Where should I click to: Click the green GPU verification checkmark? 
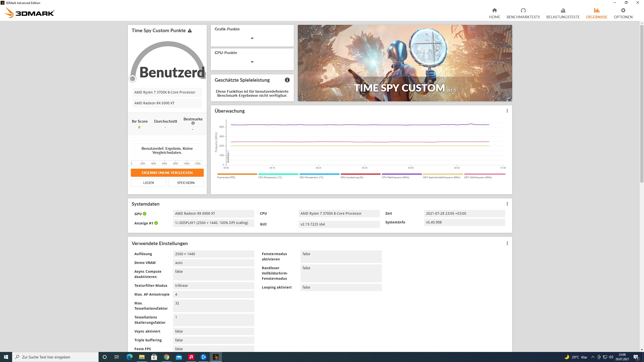(145, 214)
